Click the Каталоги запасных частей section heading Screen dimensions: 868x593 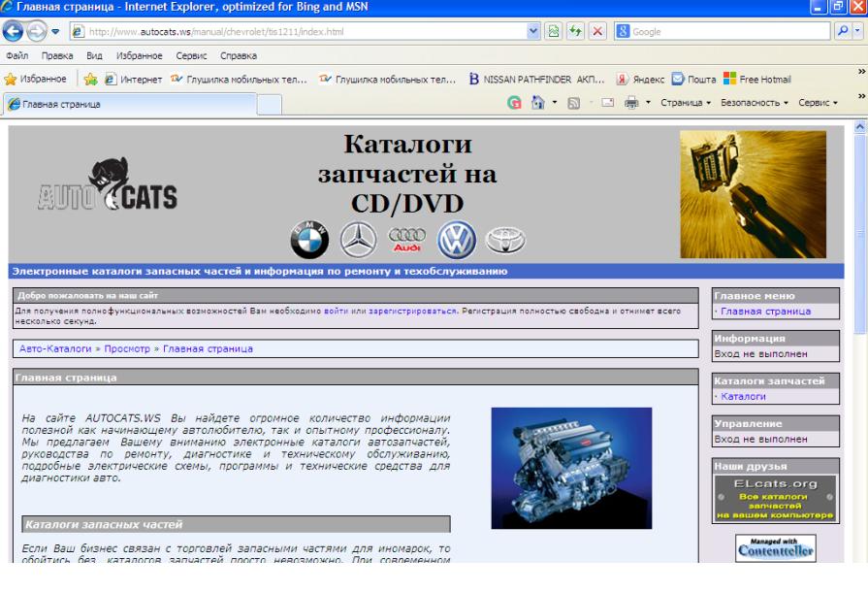(x=104, y=524)
